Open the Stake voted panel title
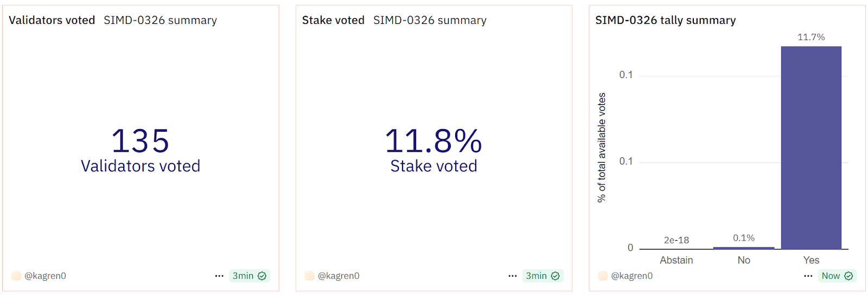 (333, 21)
